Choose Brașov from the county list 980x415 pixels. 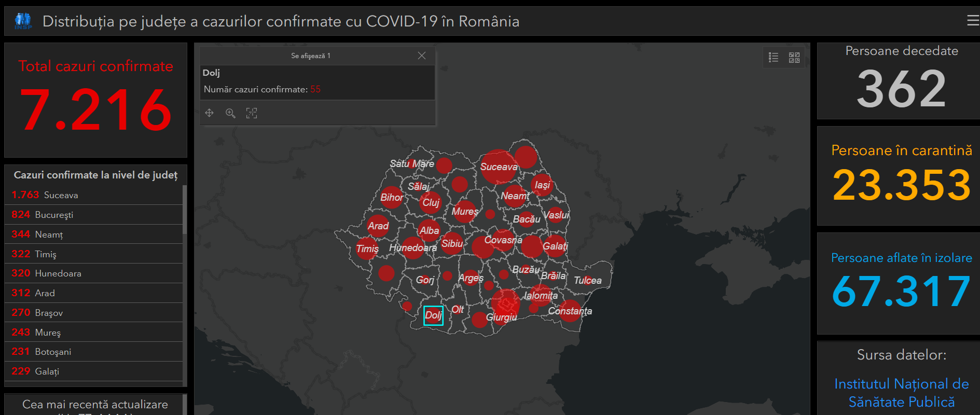[x=93, y=313]
